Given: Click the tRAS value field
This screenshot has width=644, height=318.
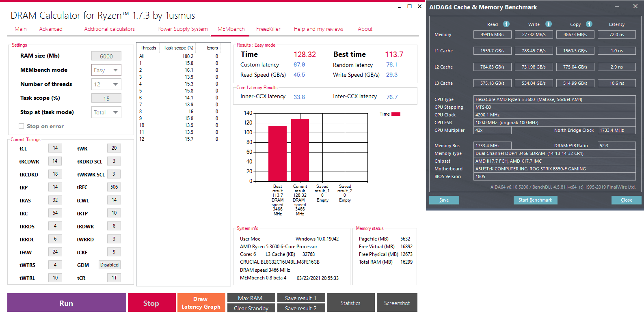Looking at the screenshot, I should 55,200.
